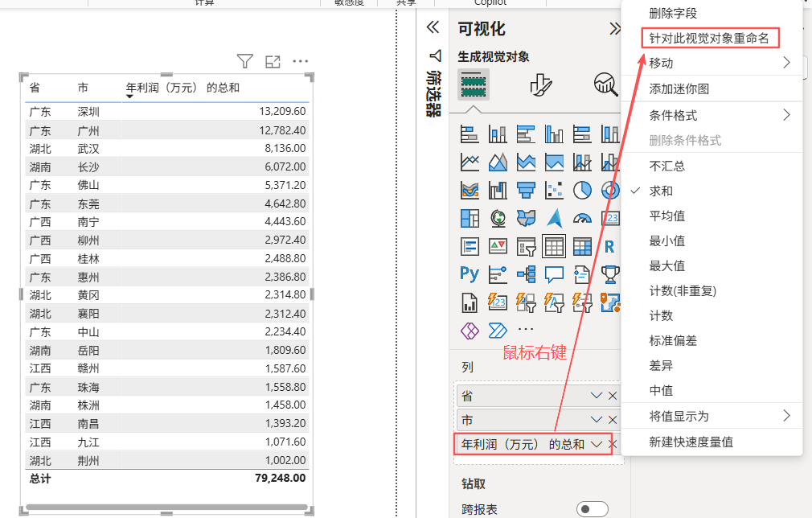Image resolution: width=812 pixels, height=518 pixels.
Task: Collapse the 可视化 pane with the double chevron
Action: (x=615, y=28)
